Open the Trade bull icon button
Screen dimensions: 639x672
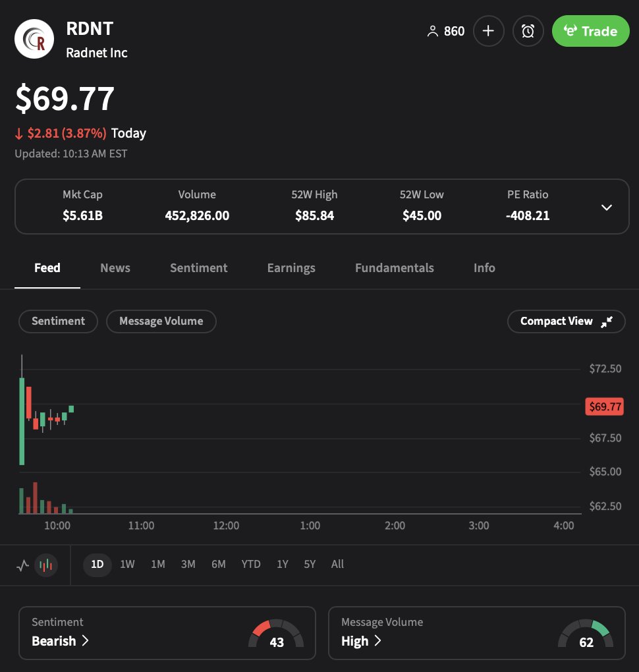point(572,30)
